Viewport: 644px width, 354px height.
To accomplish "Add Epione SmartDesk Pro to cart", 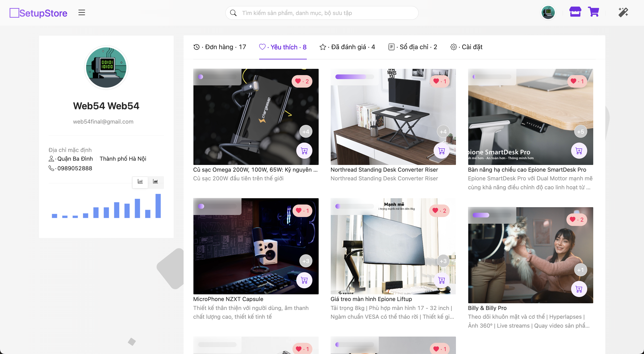I will pos(579,151).
